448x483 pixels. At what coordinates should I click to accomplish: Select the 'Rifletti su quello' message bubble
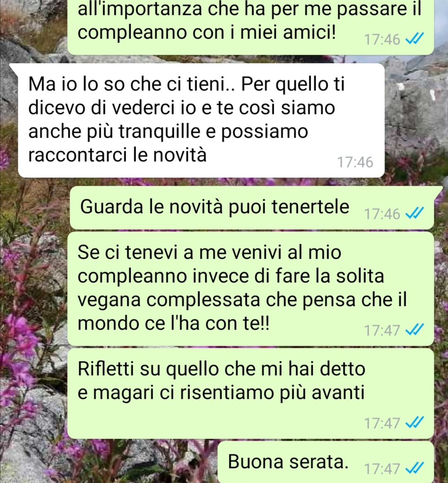pyautogui.click(x=251, y=393)
